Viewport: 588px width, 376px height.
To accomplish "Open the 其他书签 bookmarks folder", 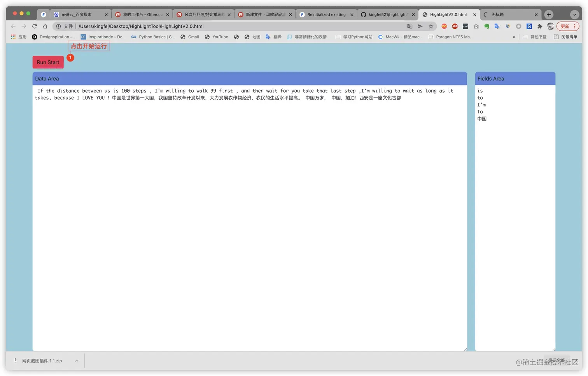I will pyautogui.click(x=534, y=37).
